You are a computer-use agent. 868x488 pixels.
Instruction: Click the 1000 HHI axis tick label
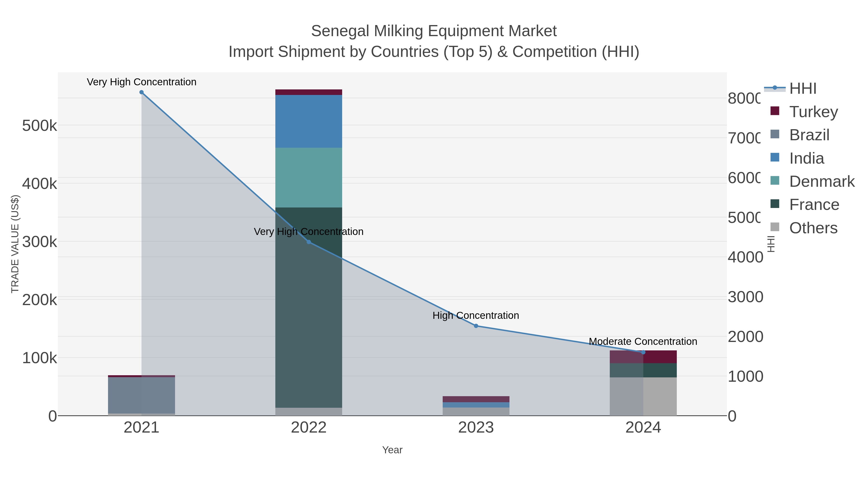[x=745, y=376]
